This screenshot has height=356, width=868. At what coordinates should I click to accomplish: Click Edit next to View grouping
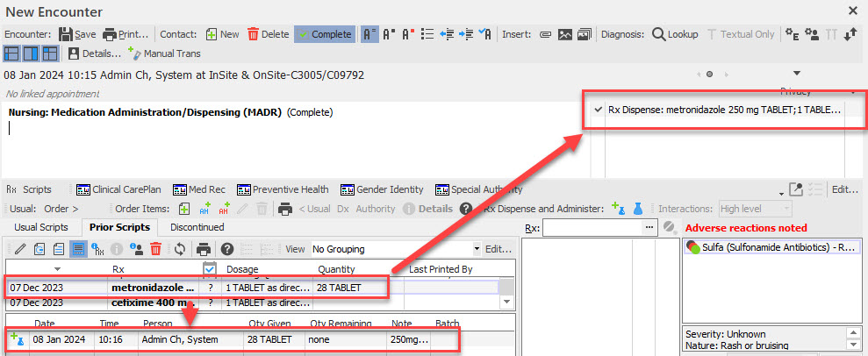coord(498,249)
